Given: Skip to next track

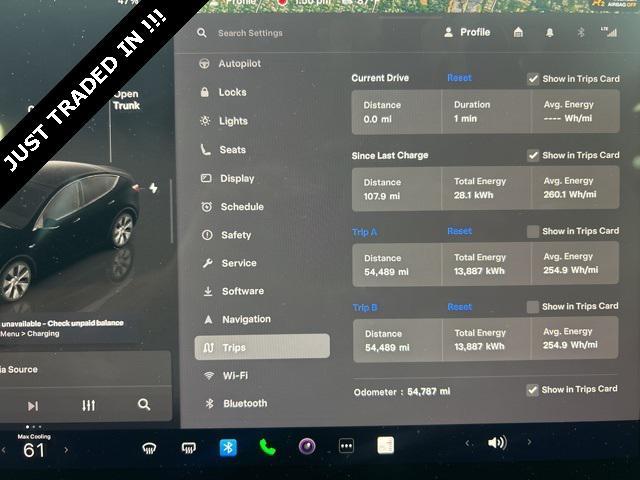Looking at the screenshot, I should (33, 406).
